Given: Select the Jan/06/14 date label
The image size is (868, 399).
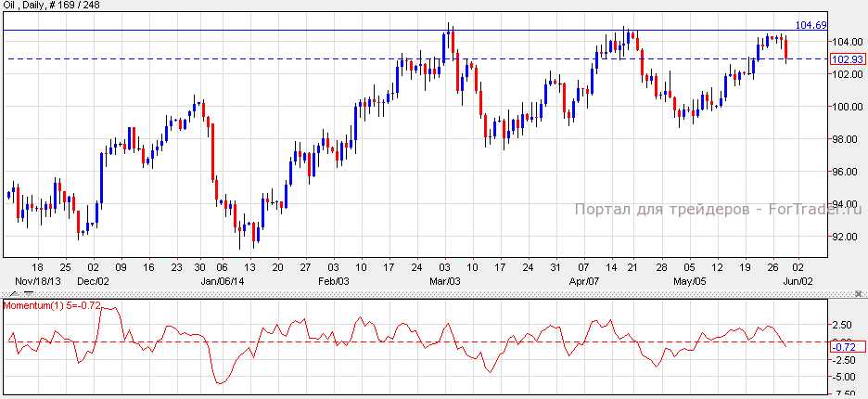Looking at the screenshot, I should [222, 280].
